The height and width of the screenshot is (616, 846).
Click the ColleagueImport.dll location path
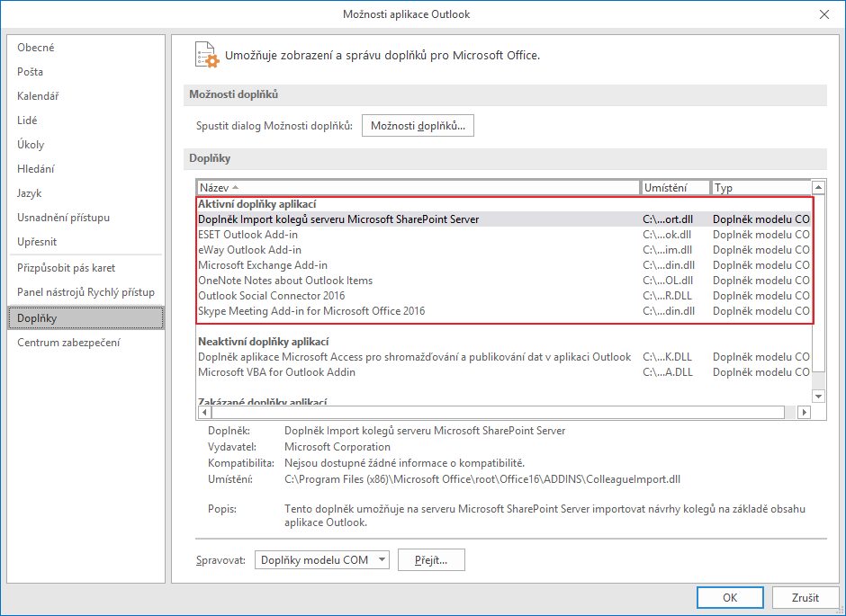(482, 479)
